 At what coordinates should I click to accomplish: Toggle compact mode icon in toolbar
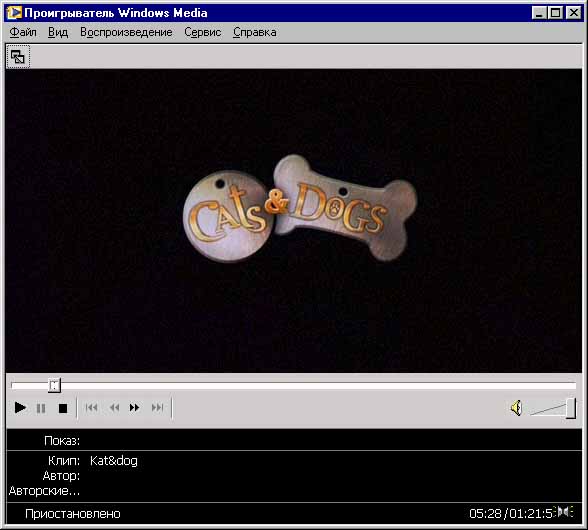[x=18, y=57]
